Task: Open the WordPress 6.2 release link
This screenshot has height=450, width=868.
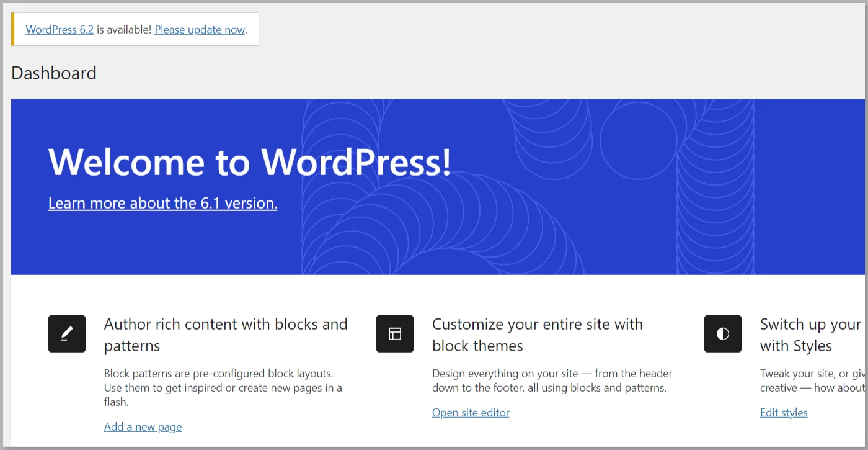Action: 60,29
